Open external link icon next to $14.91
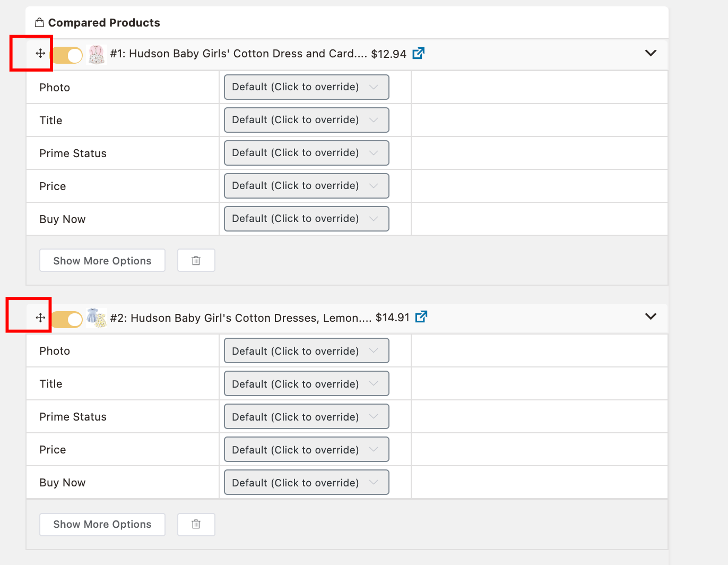This screenshot has height=565, width=728. pyautogui.click(x=421, y=316)
